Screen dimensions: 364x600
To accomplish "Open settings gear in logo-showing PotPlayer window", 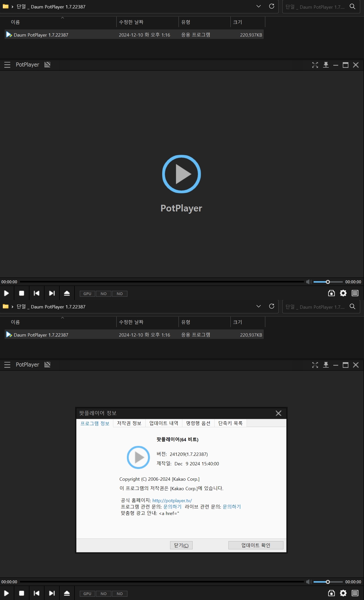I will click(343, 293).
